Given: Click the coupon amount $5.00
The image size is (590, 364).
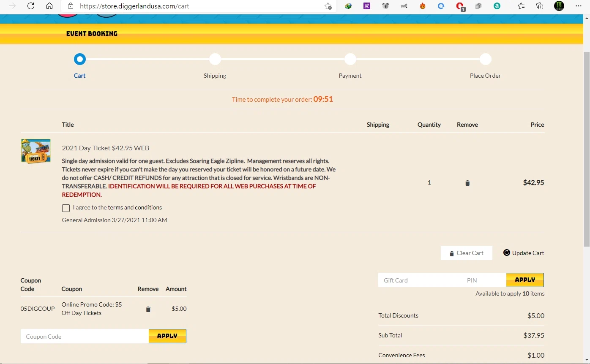Looking at the screenshot, I should (179, 309).
